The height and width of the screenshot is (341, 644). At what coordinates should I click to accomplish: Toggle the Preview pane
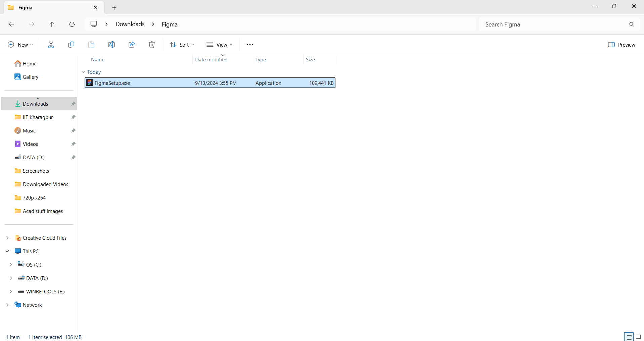click(x=621, y=44)
